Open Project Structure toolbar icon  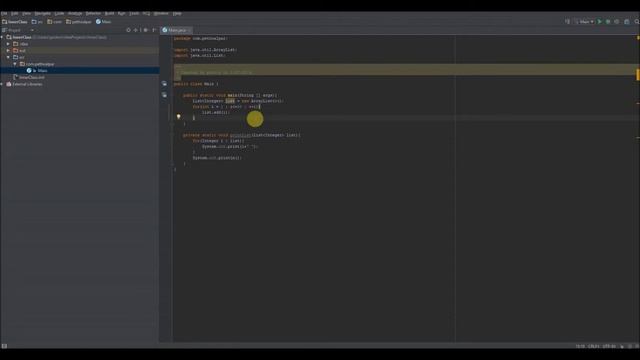[627, 22]
